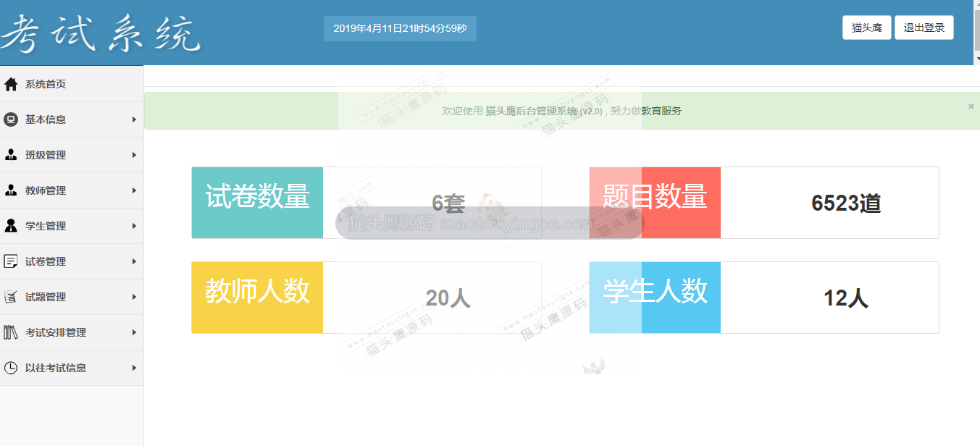Screen dimensions: 980x446
Task: Click the 退出登录 logout button
Action: coord(924,28)
